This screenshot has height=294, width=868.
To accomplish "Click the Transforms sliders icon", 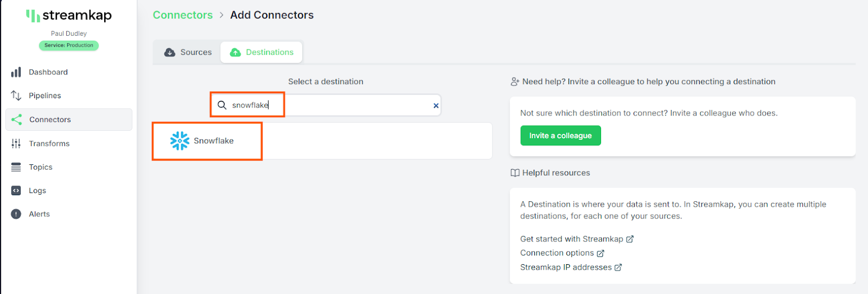I will [16, 143].
